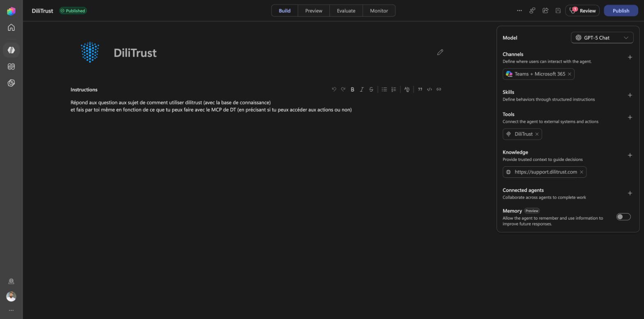Clear text formatting with eraser icon

(x=407, y=90)
